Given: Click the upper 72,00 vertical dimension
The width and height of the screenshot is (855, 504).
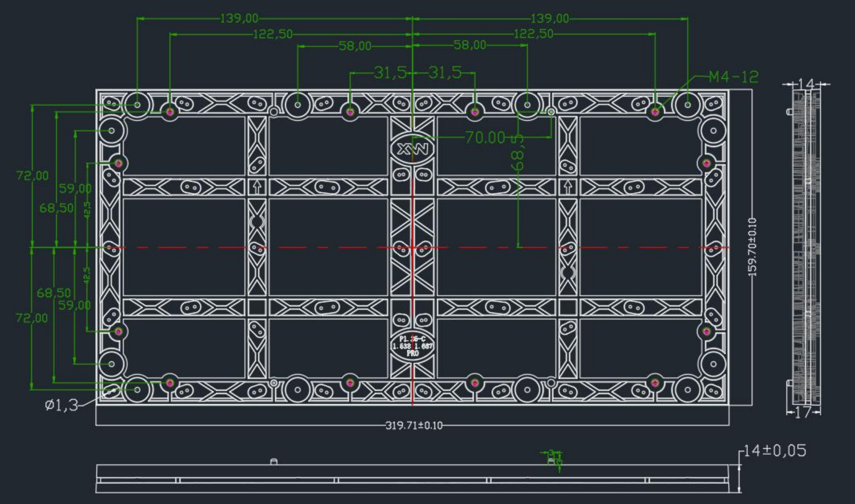Looking at the screenshot, I should click(x=32, y=175).
